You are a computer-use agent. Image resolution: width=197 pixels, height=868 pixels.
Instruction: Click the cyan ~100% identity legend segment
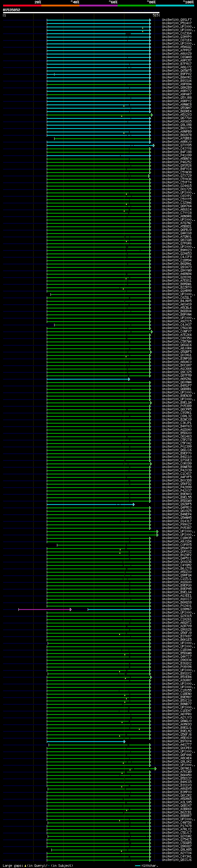(x=175, y=6)
